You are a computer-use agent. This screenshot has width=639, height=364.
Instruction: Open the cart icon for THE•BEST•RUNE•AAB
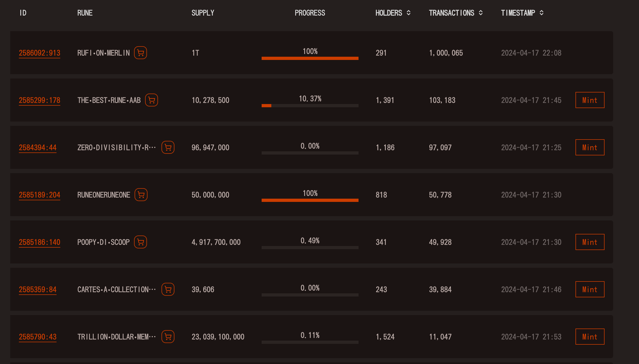(151, 100)
